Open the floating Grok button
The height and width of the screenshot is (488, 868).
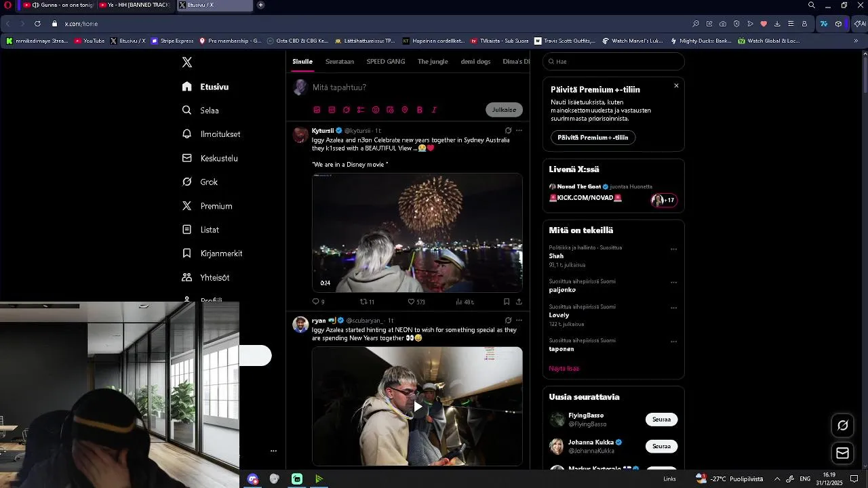tap(843, 426)
